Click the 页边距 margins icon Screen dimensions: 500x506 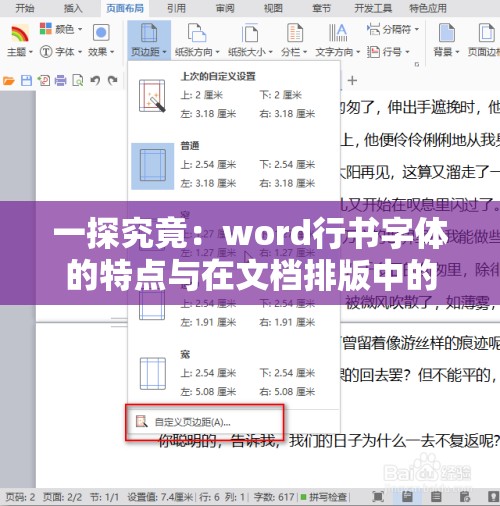149,33
